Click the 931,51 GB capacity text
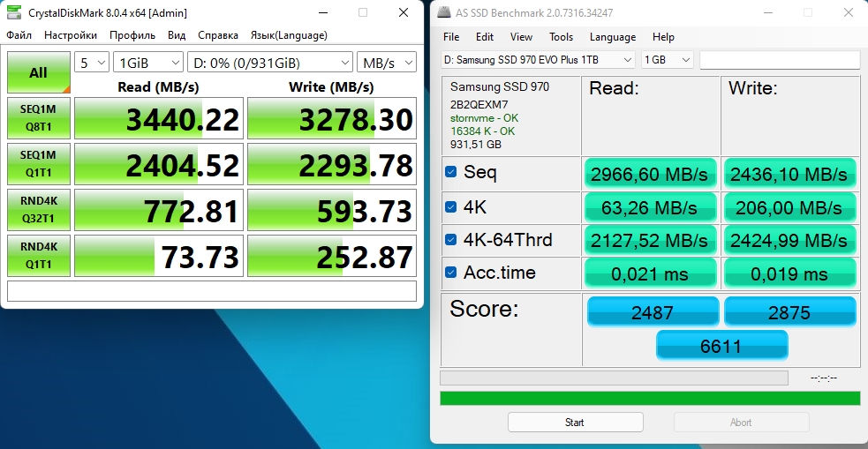Viewport: 868px width, 449px height. point(476,145)
